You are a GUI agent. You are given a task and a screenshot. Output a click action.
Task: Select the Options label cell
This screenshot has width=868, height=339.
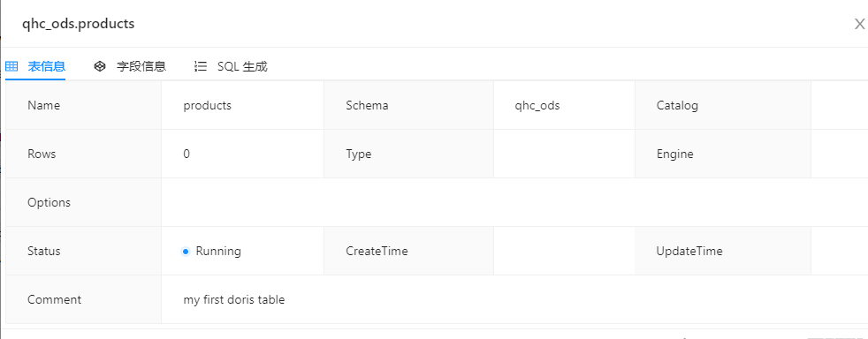click(84, 202)
